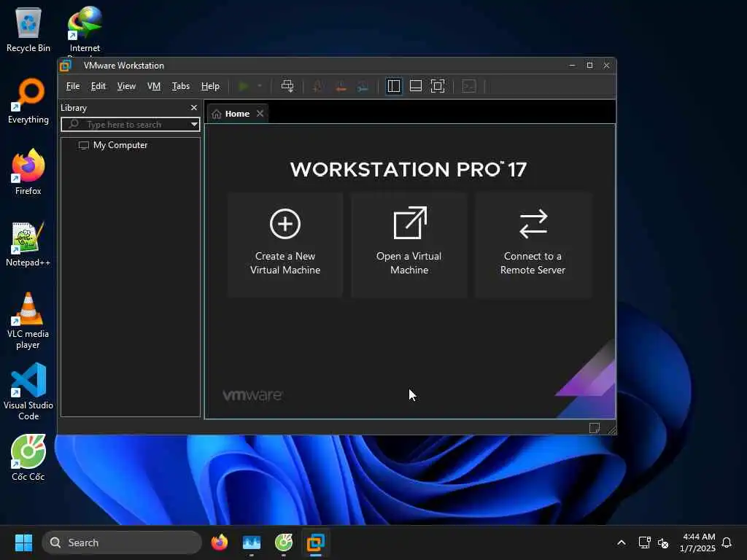Open the VM menu

click(154, 86)
